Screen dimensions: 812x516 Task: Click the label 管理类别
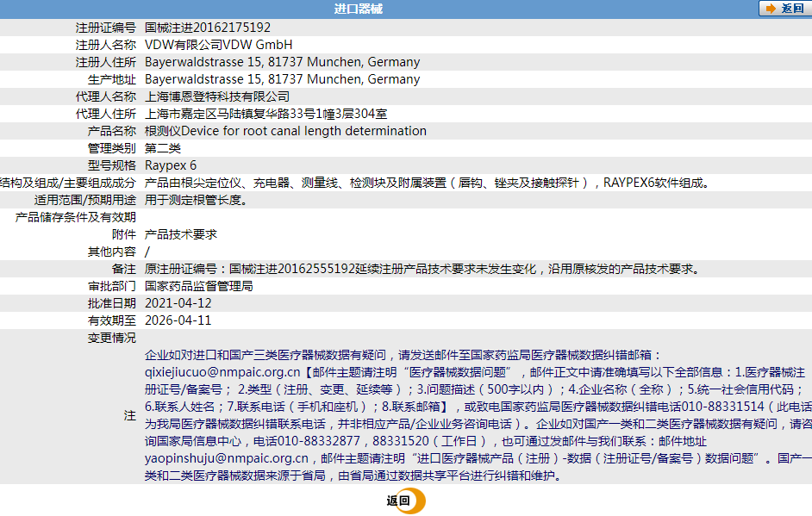(112, 148)
